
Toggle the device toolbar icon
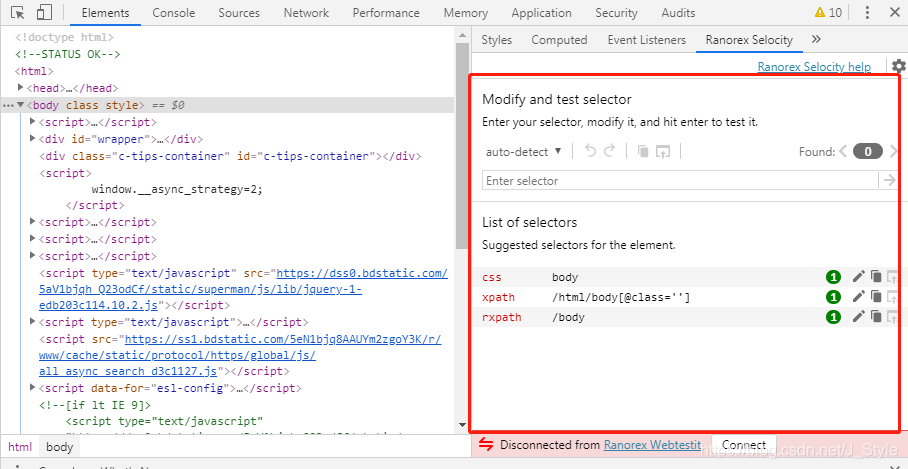45,12
